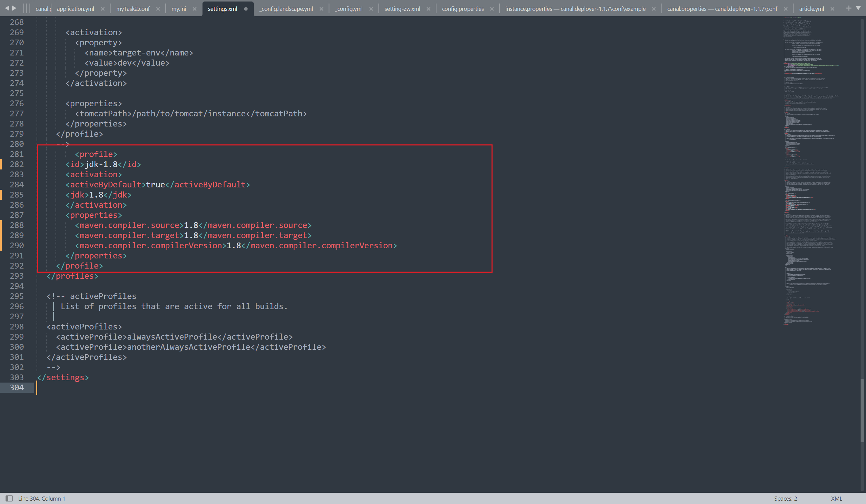Image resolution: width=866 pixels, height=504 pixels.
Task: Open the _config.yml tab
Action: point(348,8)
